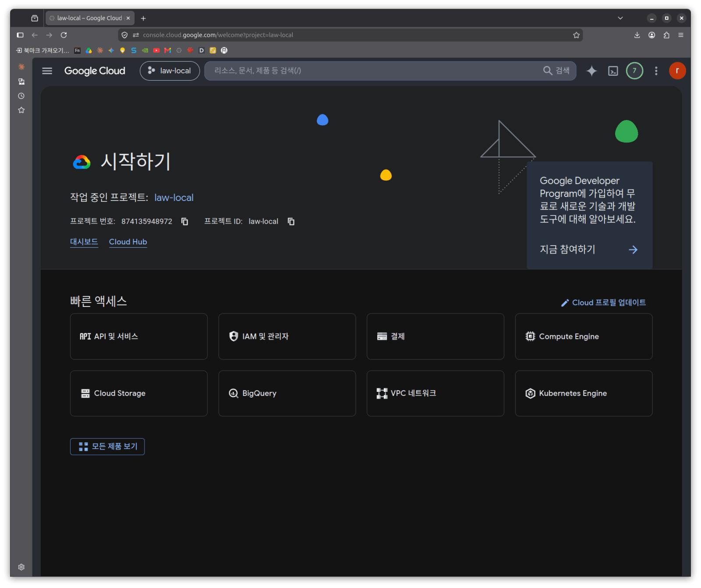This screenshot has height=588, width=701.
Task: Open browser downloads icon
Action: coord(637,35)
